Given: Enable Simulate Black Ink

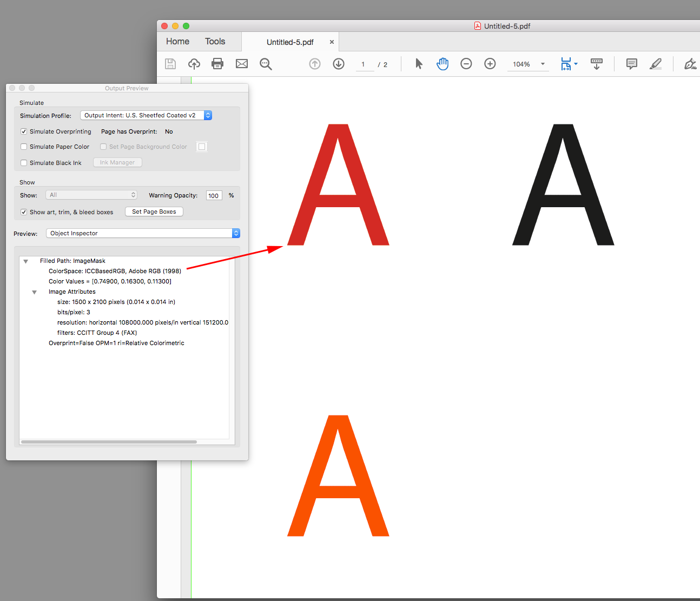Looking at the screenshot, I should (24, 163).
